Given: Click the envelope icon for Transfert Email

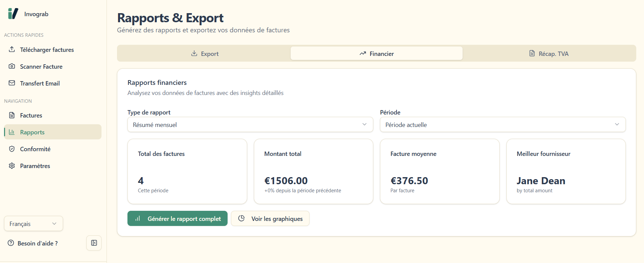Looking at the screenshot, I should (12, 83).
